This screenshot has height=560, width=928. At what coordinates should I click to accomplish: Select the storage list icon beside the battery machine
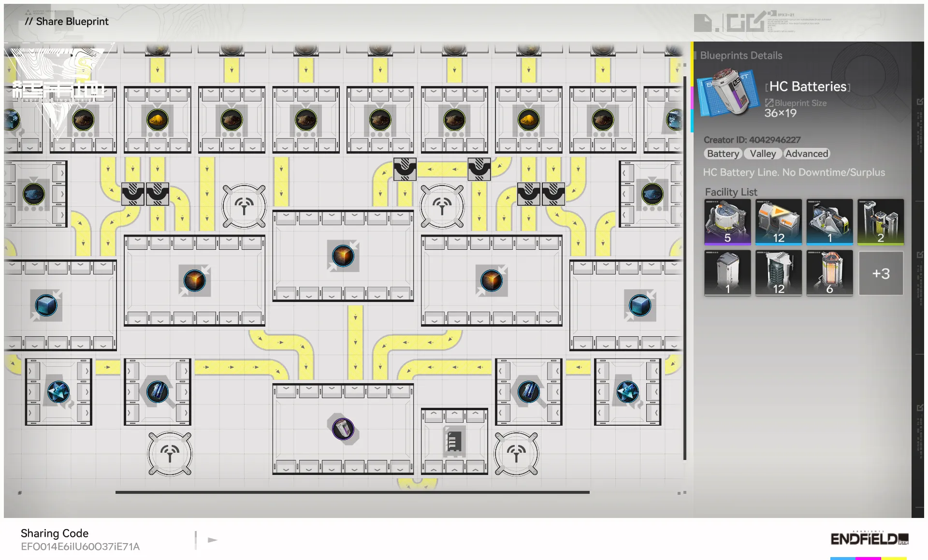coord(454,441)
